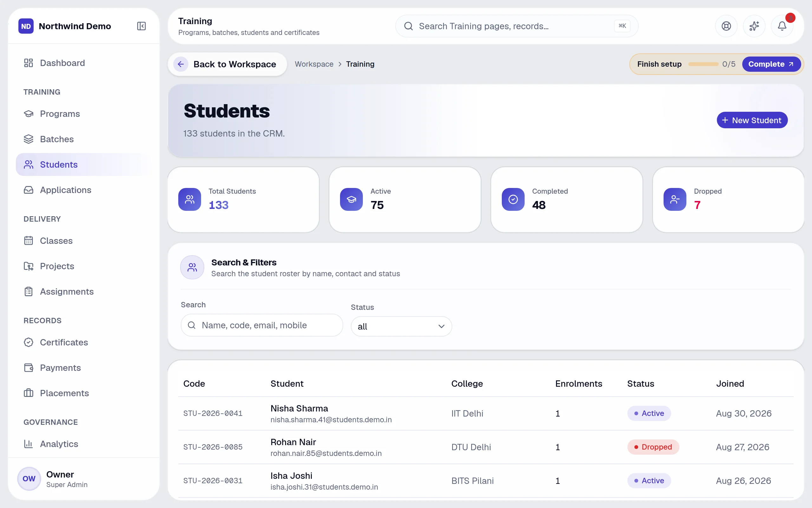Open student Nisha Sharma

click(299, 408)
